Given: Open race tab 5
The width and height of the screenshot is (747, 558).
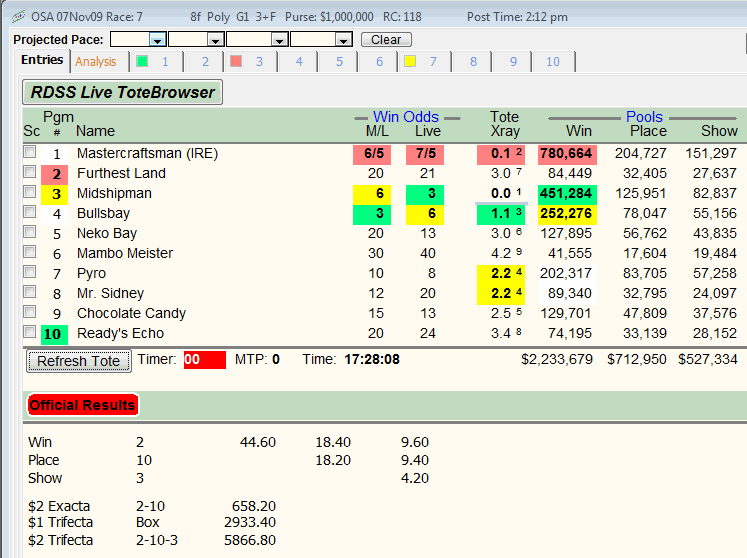Looking at the screenshot, I should [x=339, y=61].
